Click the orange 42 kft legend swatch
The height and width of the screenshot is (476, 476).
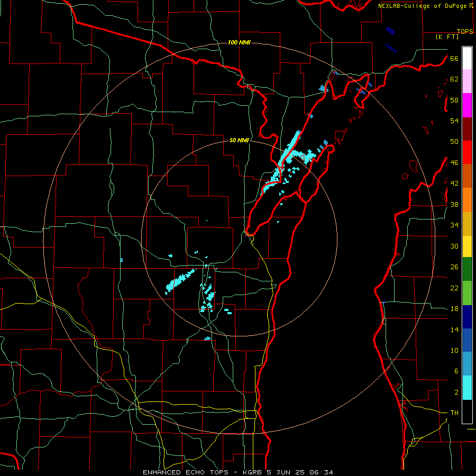[x=467, y=200]
